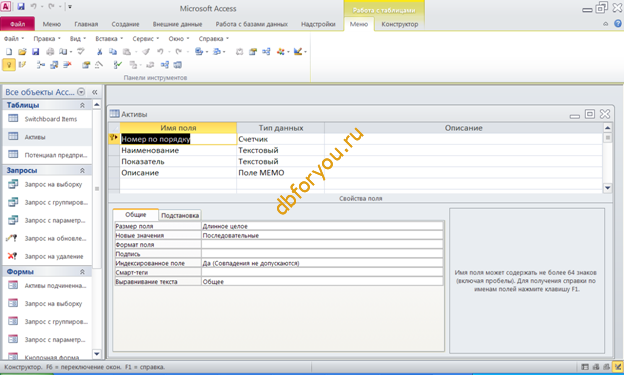Viewport: 624px width, 375px height.
Task: Click the New database icon in toolbar
Action: (x=9, y=52)
